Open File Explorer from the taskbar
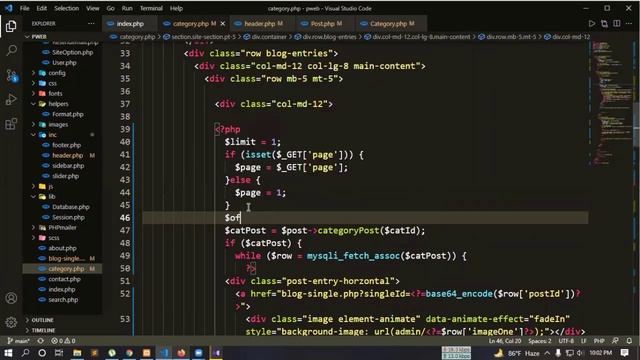The image size is (640, 360). coord(77,353)
